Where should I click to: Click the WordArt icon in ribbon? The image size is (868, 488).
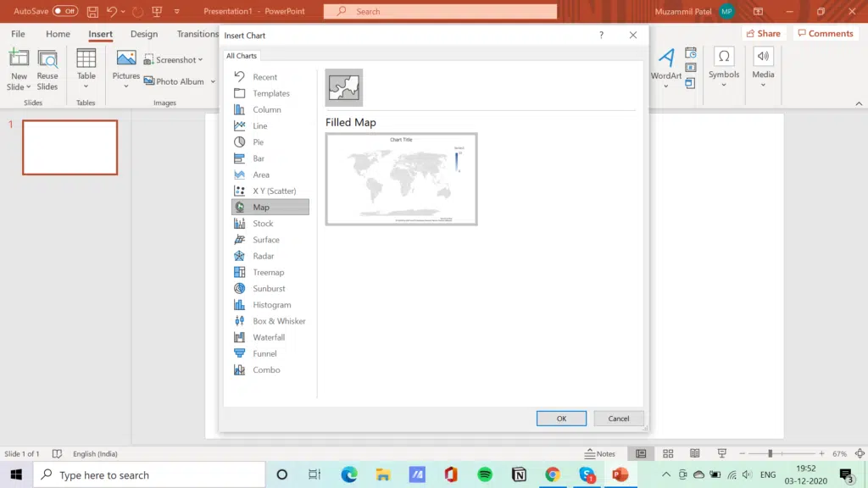pos(666,64)
